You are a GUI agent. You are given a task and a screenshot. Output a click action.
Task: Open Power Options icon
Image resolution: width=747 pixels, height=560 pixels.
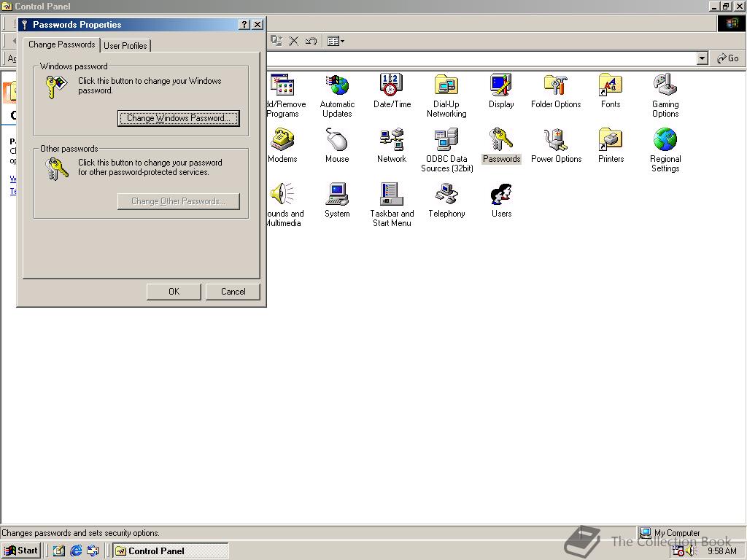pyautogui.click(x=556, y=140)
